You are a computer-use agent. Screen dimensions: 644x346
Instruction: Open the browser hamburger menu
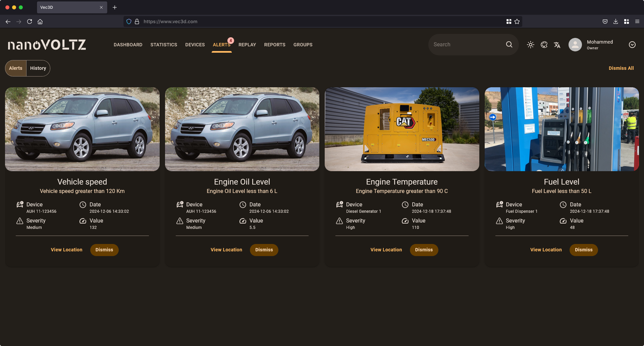[x=637, y=21]
